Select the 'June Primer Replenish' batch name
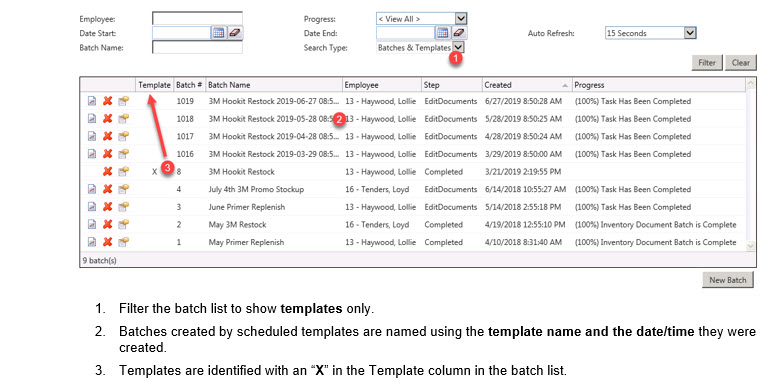782x391 pixels. click(x=247, y=207)
